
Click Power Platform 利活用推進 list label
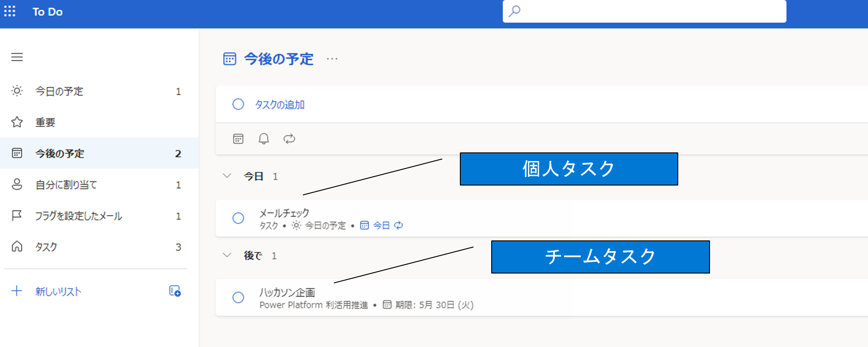314,305
